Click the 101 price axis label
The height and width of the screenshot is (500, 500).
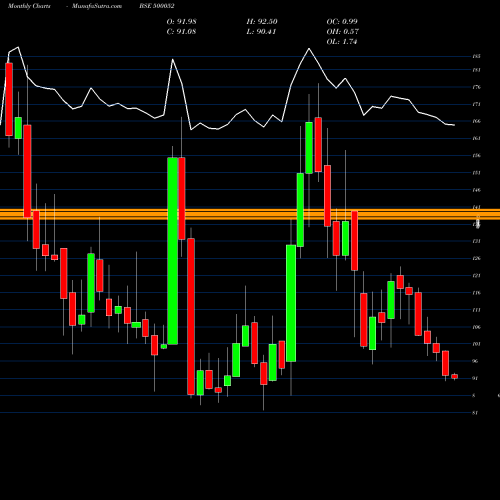click(476, 344)
